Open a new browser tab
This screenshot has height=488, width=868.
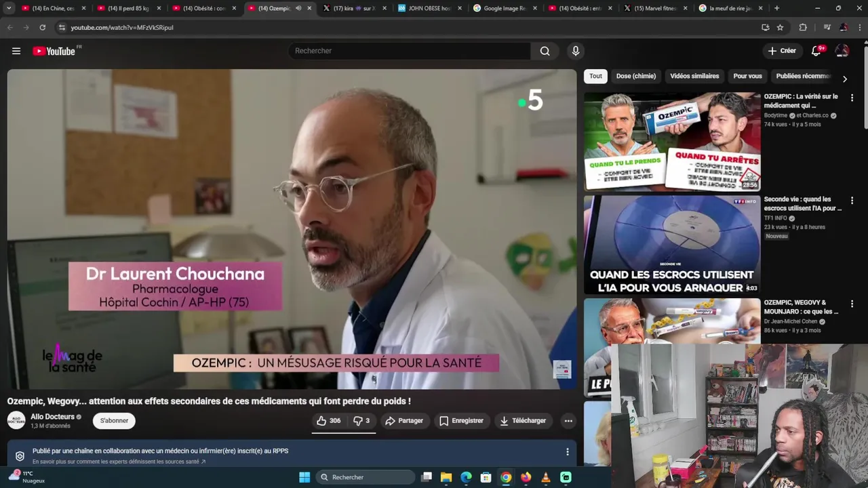(776, 8)
